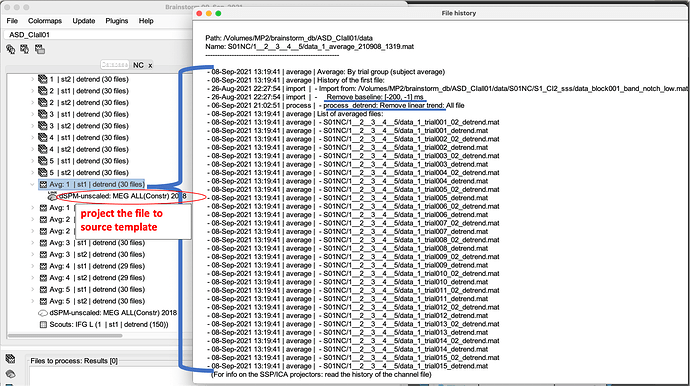690x386 pixels.
Task: Click the horizontal scrollbar under the database tree
Action: 65,335
